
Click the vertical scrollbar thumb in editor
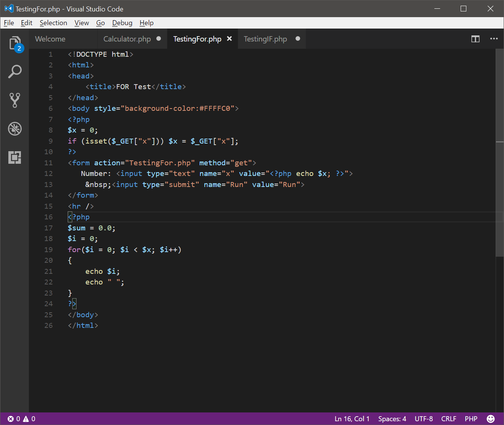click(x=500, y=152)
